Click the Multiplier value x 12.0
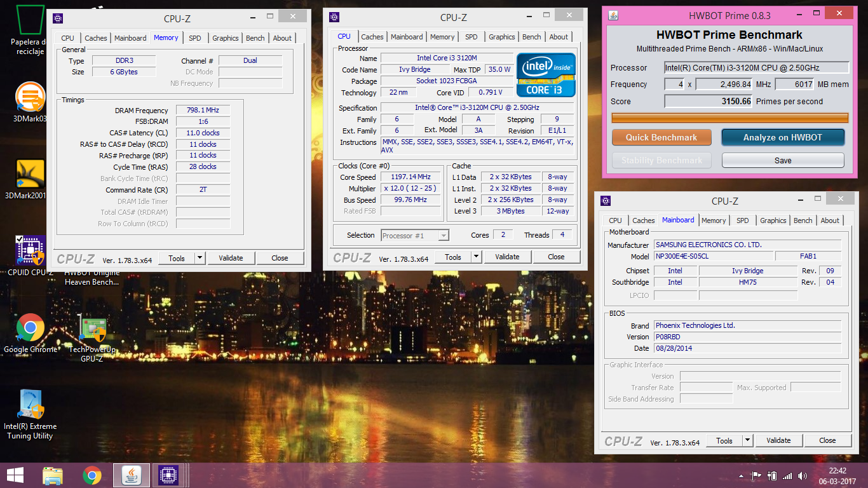 (x=410, y=189)
